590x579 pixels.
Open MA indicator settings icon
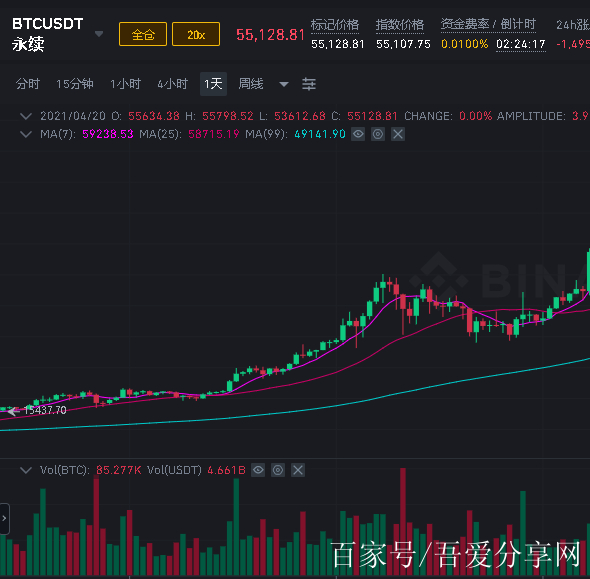[x=378, y=134]
